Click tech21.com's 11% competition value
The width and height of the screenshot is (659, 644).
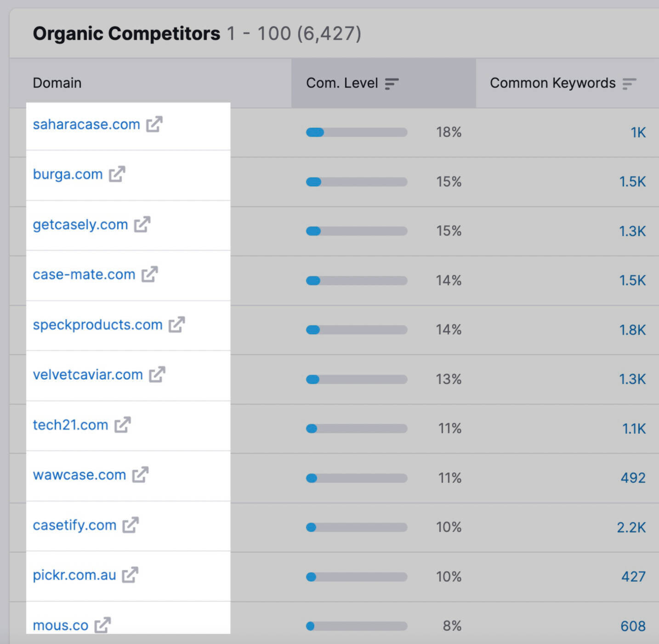click(450, 429)
